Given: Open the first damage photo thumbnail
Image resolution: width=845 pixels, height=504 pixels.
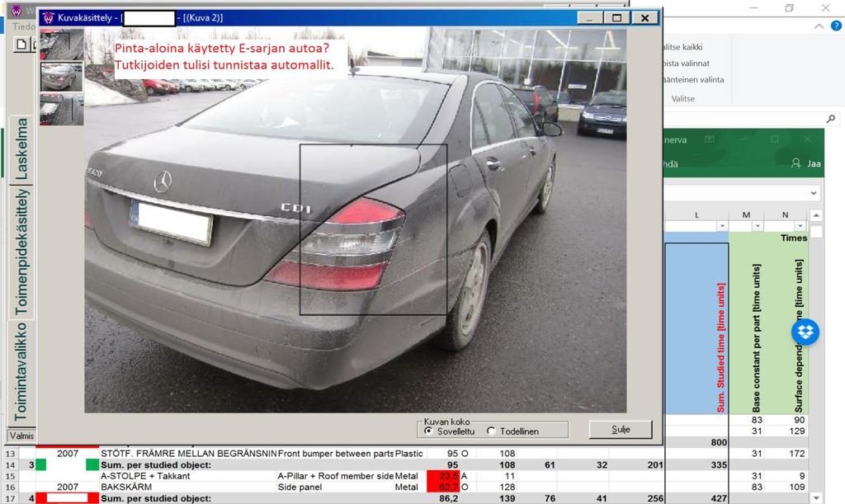Looking at the screenshot, I should tap(61, 45).
